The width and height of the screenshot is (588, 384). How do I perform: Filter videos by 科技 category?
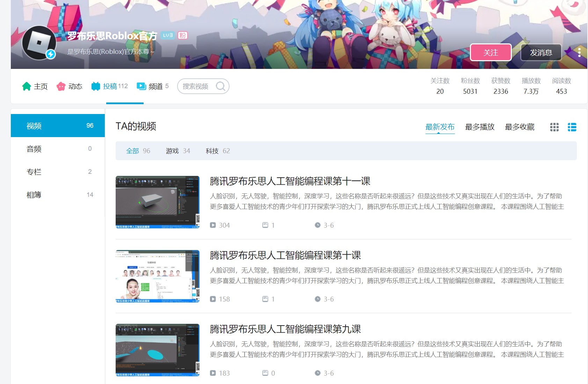(x=217, y=151)
